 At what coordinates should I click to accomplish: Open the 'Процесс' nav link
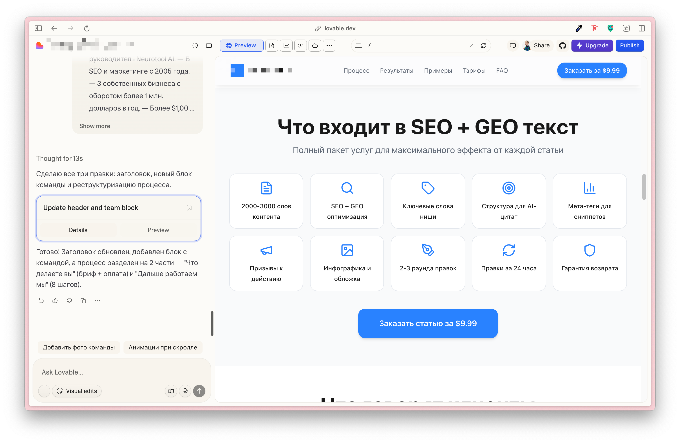[356, 71]
